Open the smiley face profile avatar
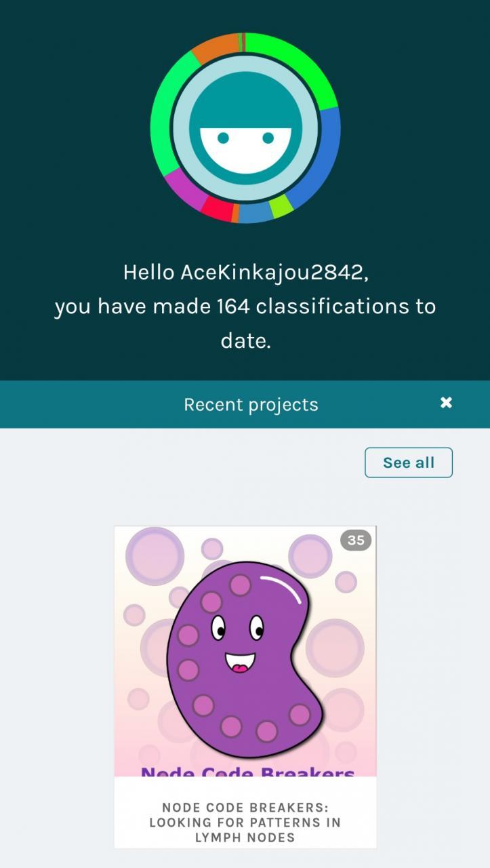Image resolution: width=490 pixels, height=868 pixels. pos(245,128)
